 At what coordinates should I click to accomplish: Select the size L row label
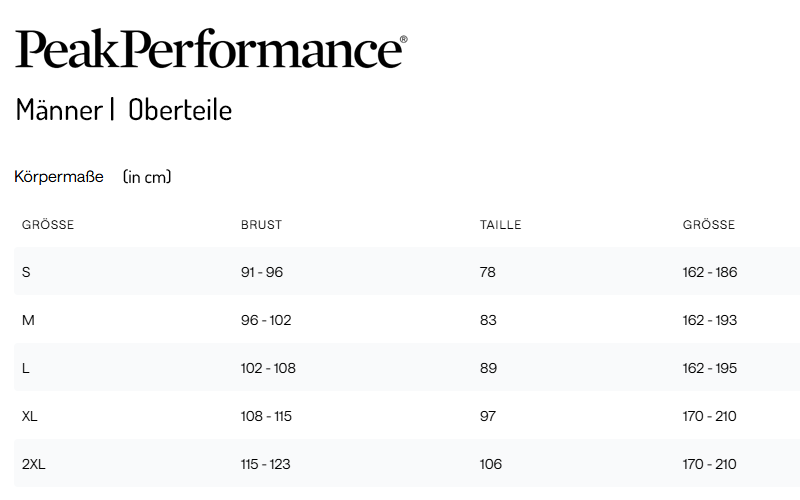click(26, 368)
